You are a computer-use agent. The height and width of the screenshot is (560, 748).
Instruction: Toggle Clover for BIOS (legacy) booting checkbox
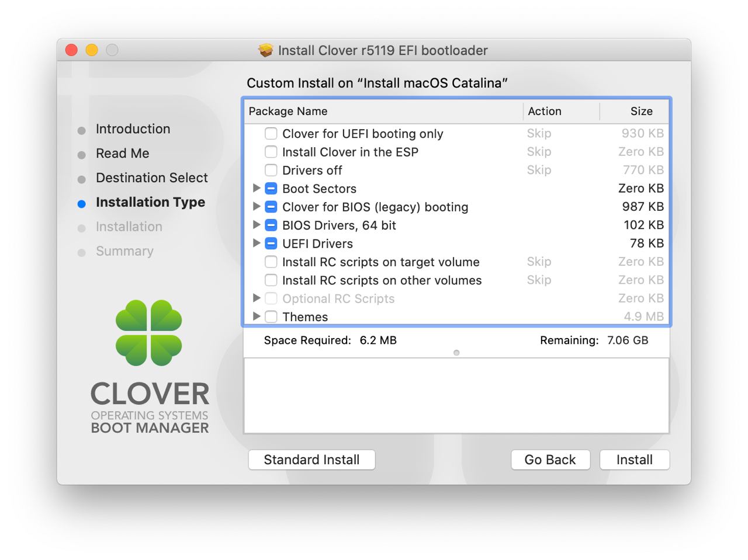(271, 207)
